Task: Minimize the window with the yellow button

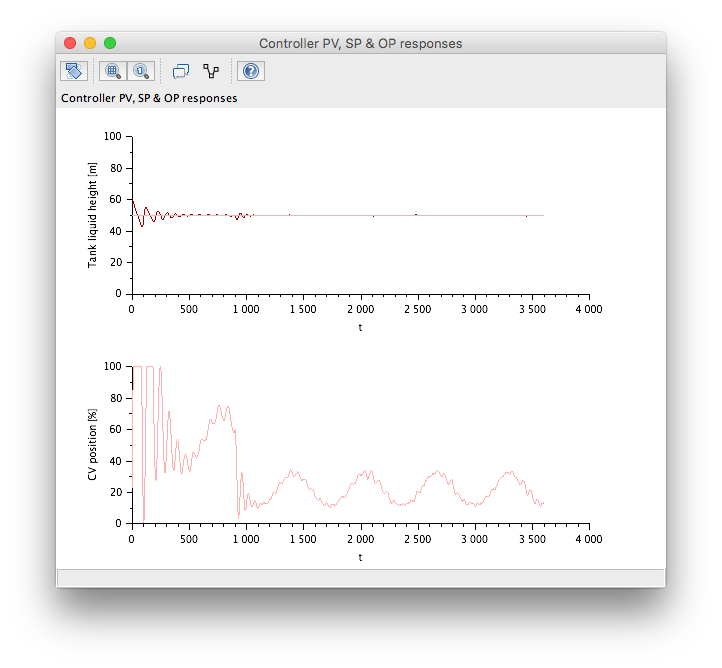Action: click(x=90, y=43)
